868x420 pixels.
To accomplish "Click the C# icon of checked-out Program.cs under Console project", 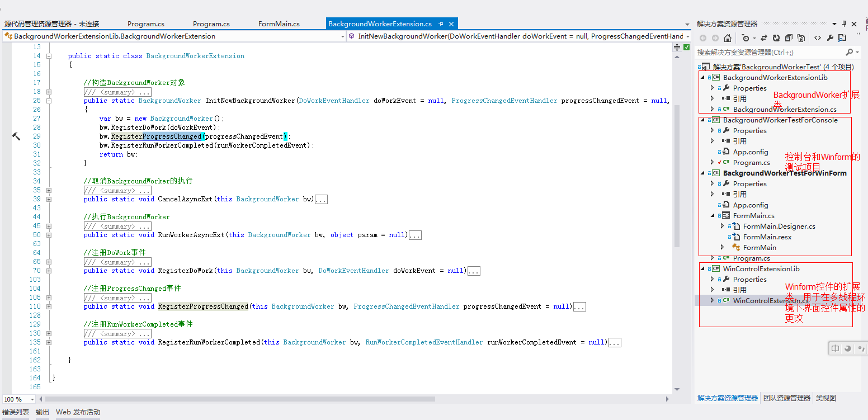I will pyautogui.click(x=726, y=162).
